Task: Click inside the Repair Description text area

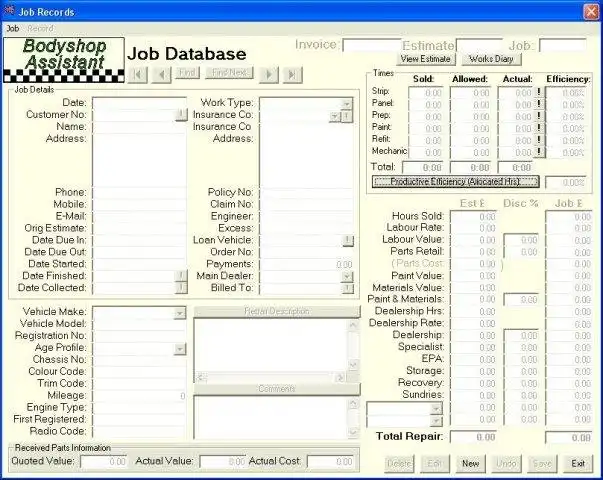Action: (271, 345)
